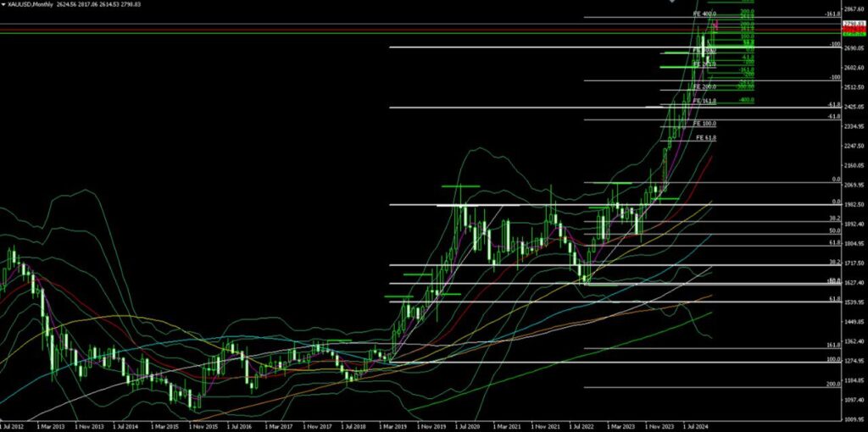Click the 1 Mar 2015 date label
Image resolution: width=868 pixels, height=432 pixels.
coord(167,427)
